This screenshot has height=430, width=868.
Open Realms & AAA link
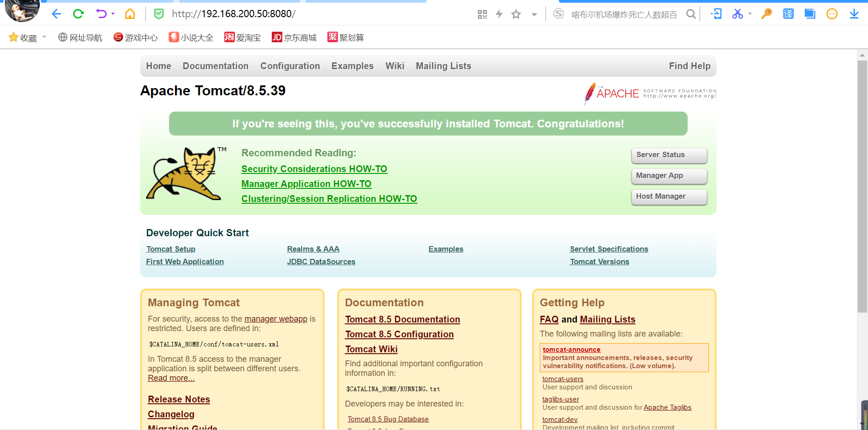pos(313,249)
